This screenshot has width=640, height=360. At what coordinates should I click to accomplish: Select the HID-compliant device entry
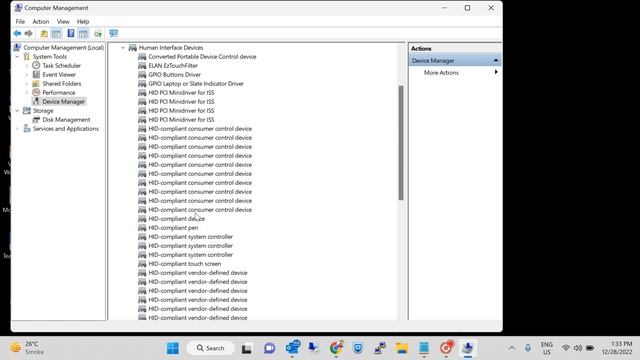coord(176,219)
